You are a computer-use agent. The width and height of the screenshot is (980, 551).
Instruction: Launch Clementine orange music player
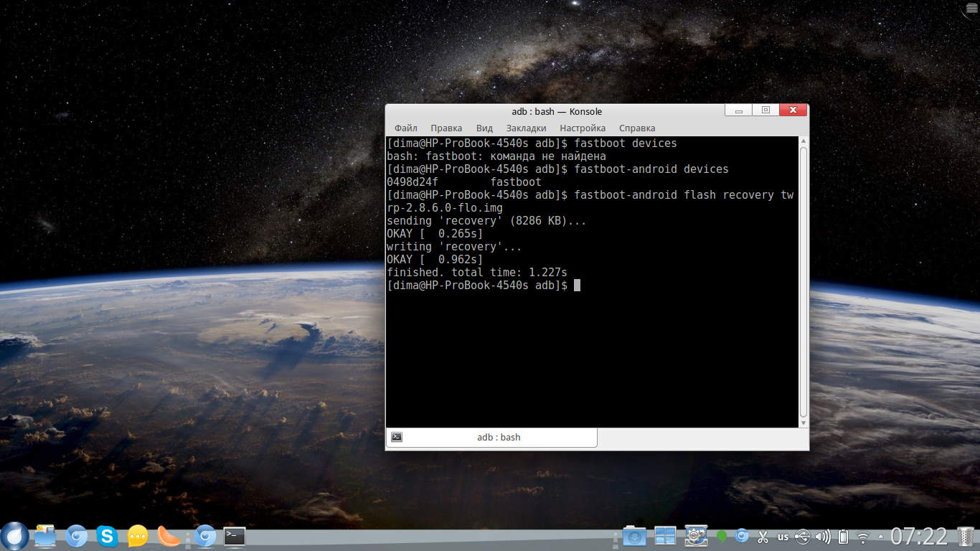[169, 536]
